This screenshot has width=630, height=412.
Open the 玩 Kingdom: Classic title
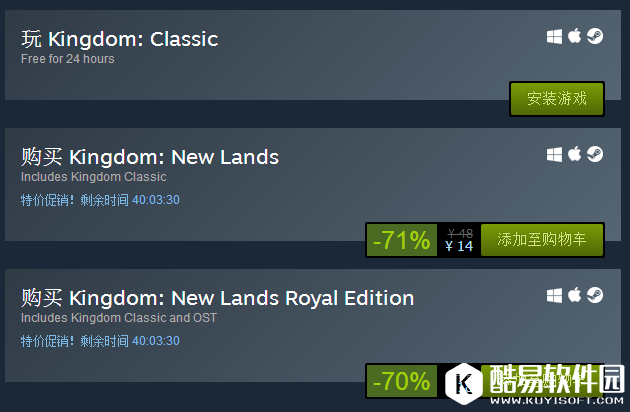point(119,40)
